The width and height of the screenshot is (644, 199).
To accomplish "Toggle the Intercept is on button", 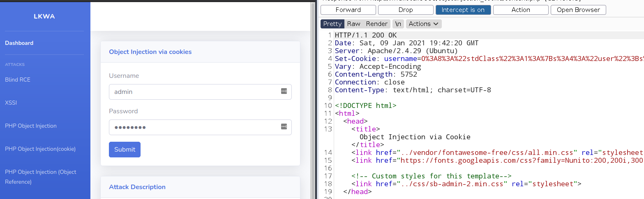I will click(463, 10).
